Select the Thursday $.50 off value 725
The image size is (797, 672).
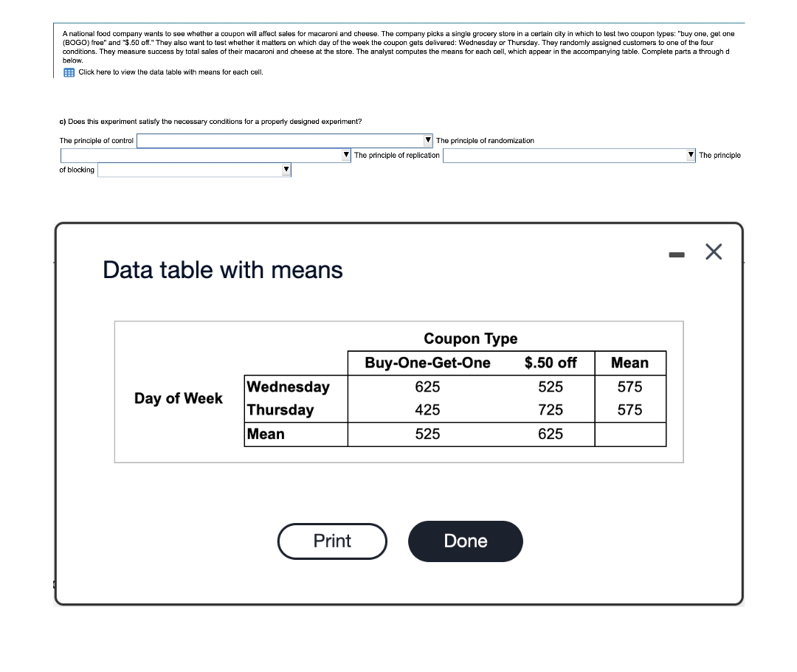point(551,410)
